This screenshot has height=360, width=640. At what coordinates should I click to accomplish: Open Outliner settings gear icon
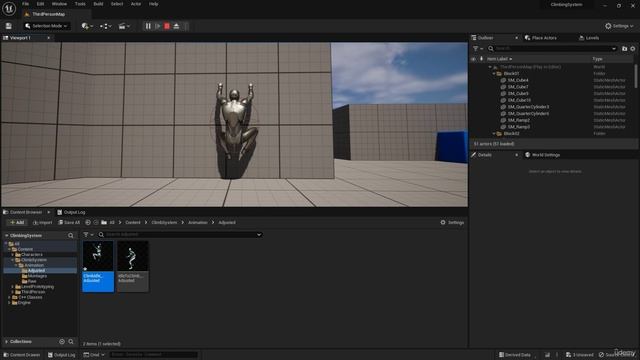point(633,49)
